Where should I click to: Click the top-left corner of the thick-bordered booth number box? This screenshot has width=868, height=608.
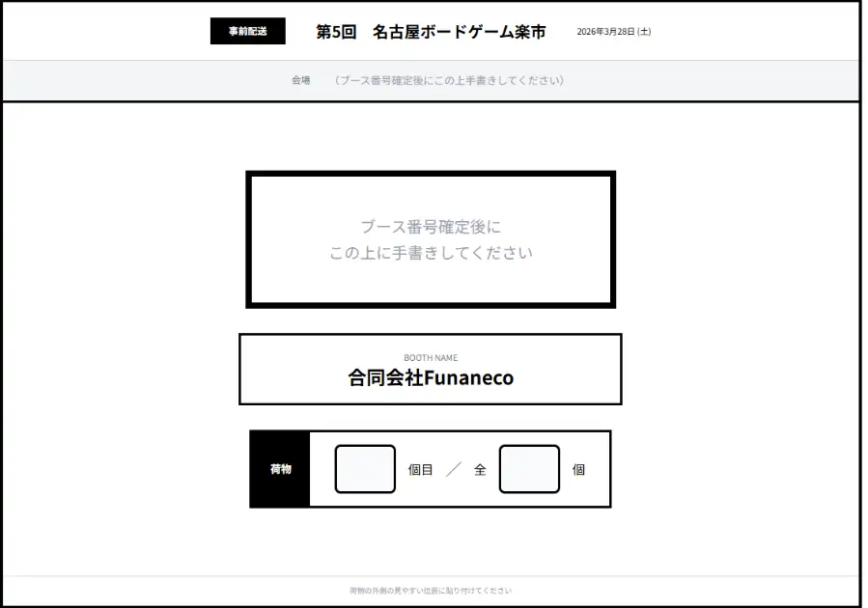pos(249,175)
